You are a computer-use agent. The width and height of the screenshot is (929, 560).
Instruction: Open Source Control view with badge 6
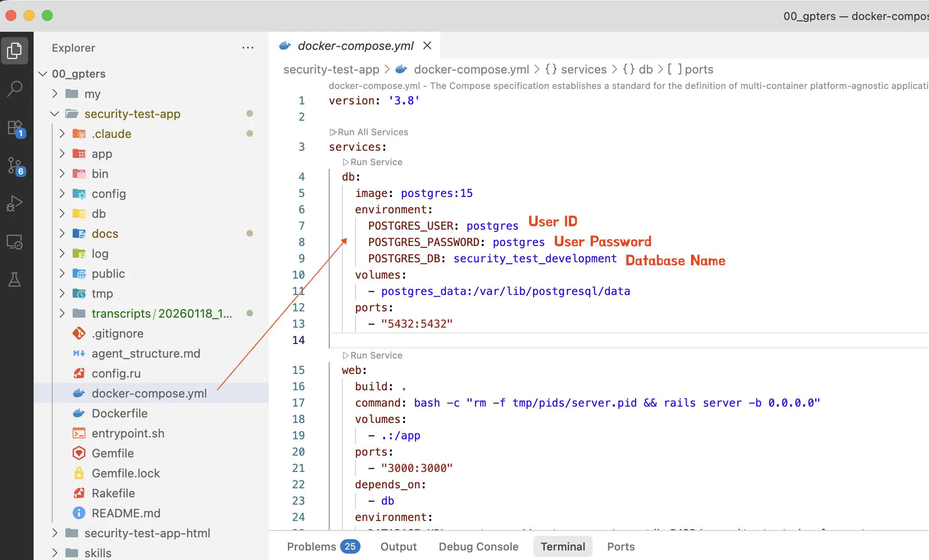click(15, 166)
